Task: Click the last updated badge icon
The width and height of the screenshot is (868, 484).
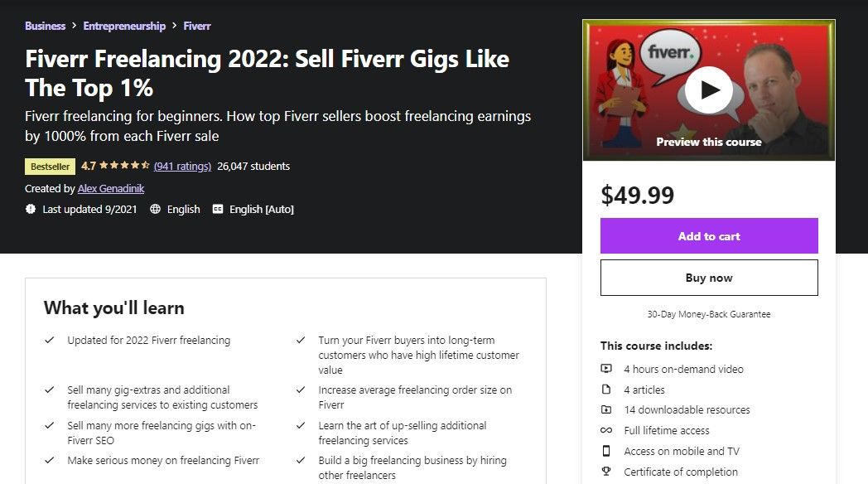Action: coord(31,210)
